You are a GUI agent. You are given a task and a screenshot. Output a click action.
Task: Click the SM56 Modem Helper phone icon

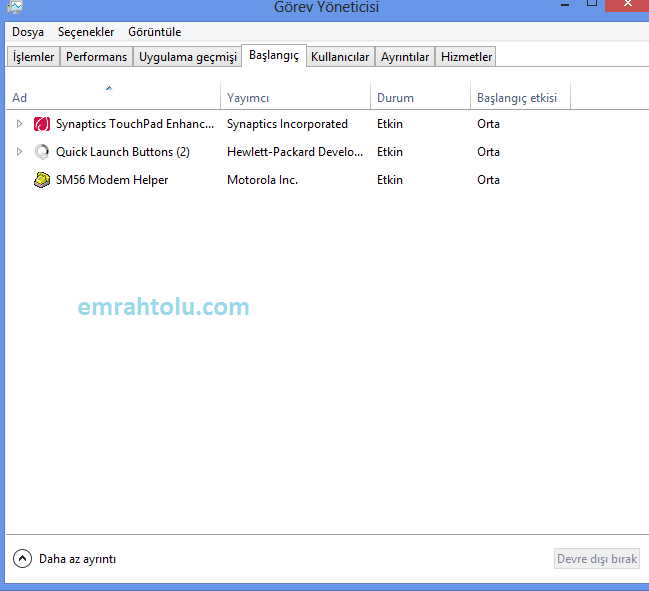pyautogui.click(x=42, y=180)
